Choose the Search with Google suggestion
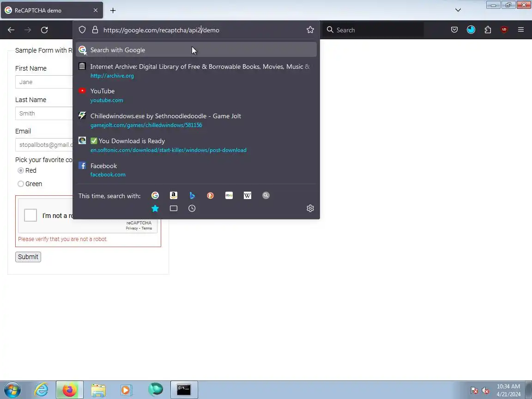 point(196,50)
